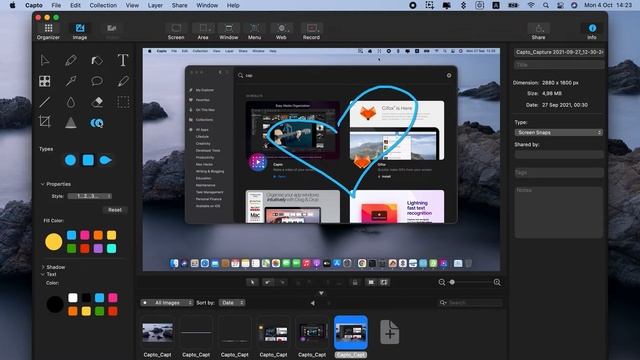Image resolution: width=640 pixels, height=360 pixels.
Task: Click the add new image document icon
Action: pos(389,332)
